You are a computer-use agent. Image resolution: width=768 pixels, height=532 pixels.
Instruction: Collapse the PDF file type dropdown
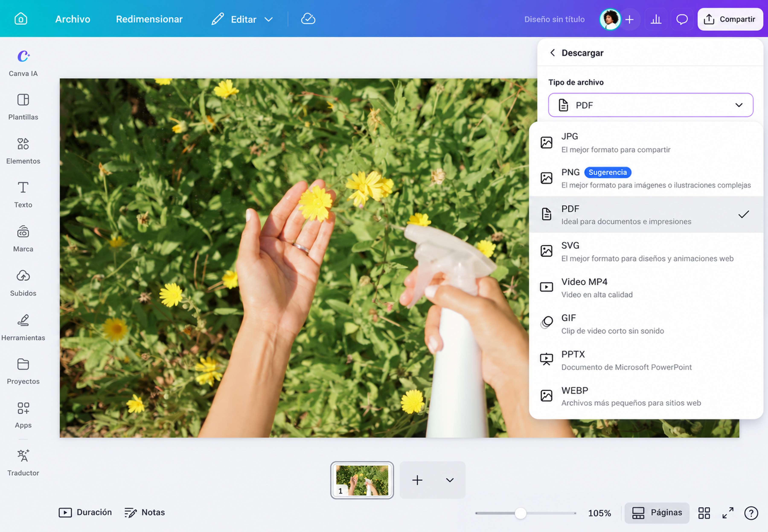650,105
